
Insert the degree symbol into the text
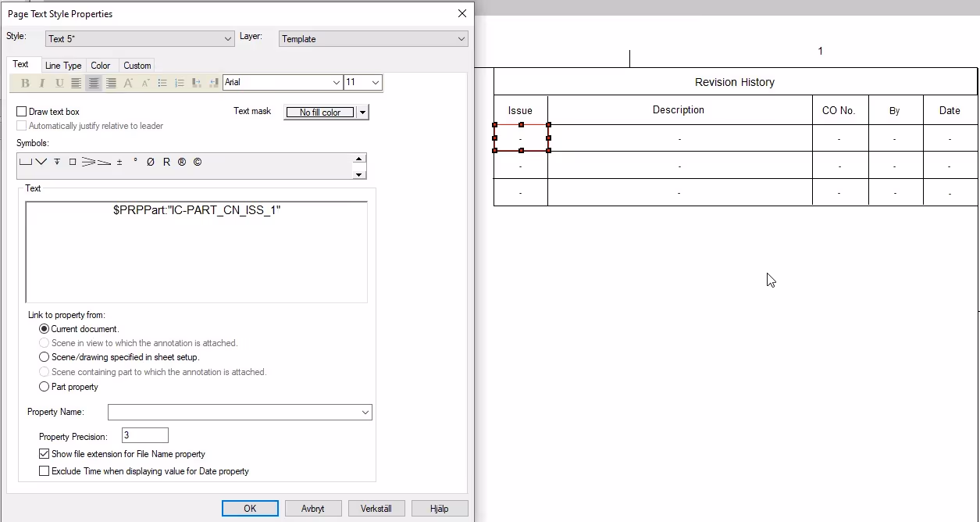(134, 162)
